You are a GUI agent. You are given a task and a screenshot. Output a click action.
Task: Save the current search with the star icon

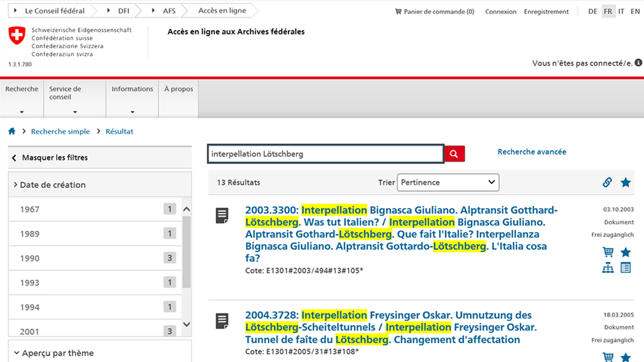point(626,182)
